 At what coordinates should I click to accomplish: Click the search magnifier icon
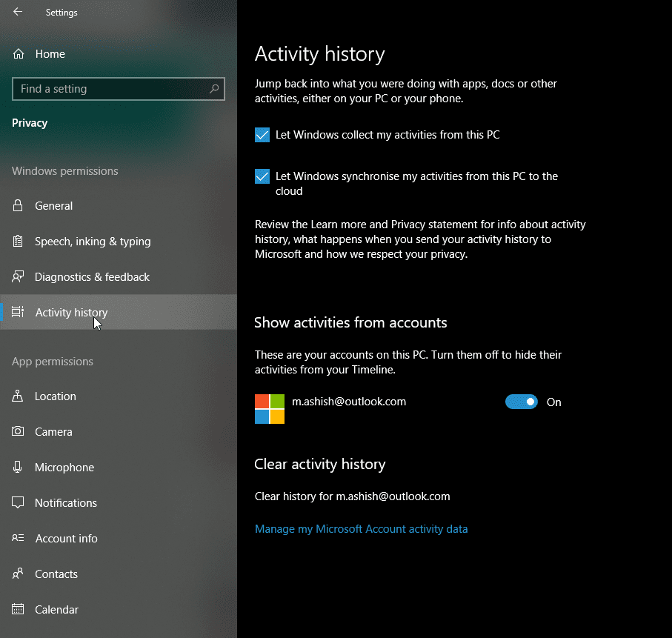(214, 89)
